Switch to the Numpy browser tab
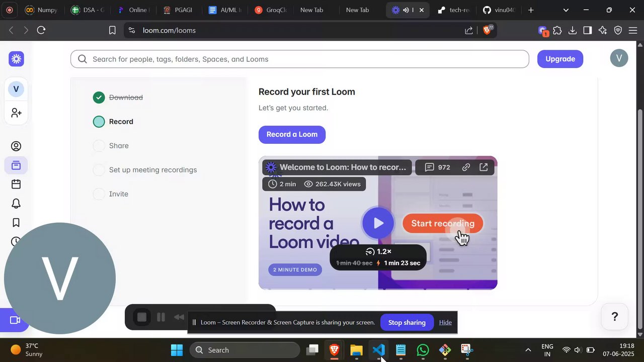This screenshot has height=362, width=644. point(41,10)
